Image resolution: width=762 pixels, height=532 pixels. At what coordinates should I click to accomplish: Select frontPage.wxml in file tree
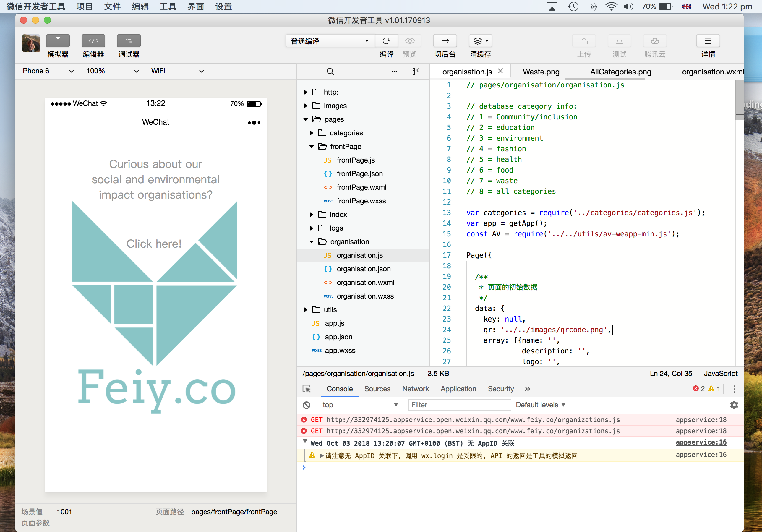tap(361, 187)
